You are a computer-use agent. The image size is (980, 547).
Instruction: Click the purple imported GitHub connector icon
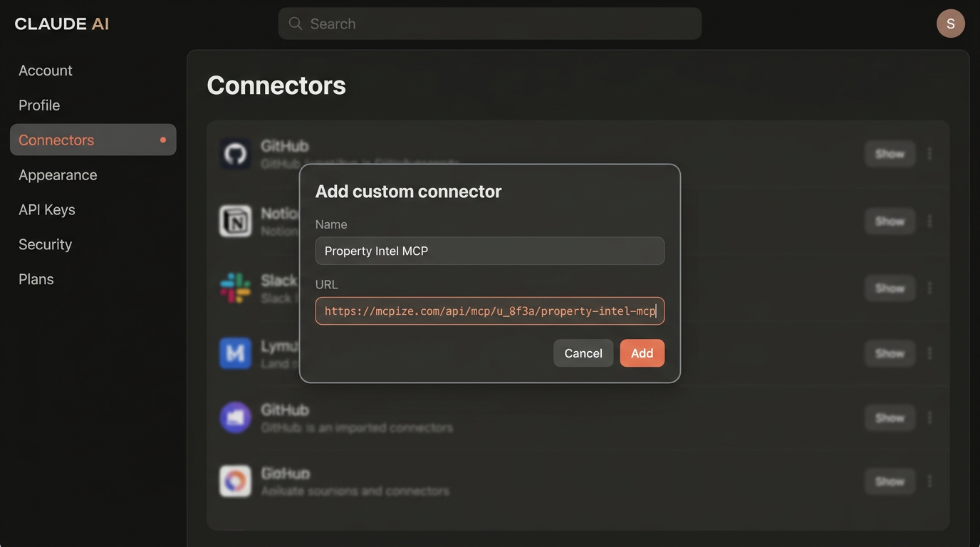coord(235,417)
